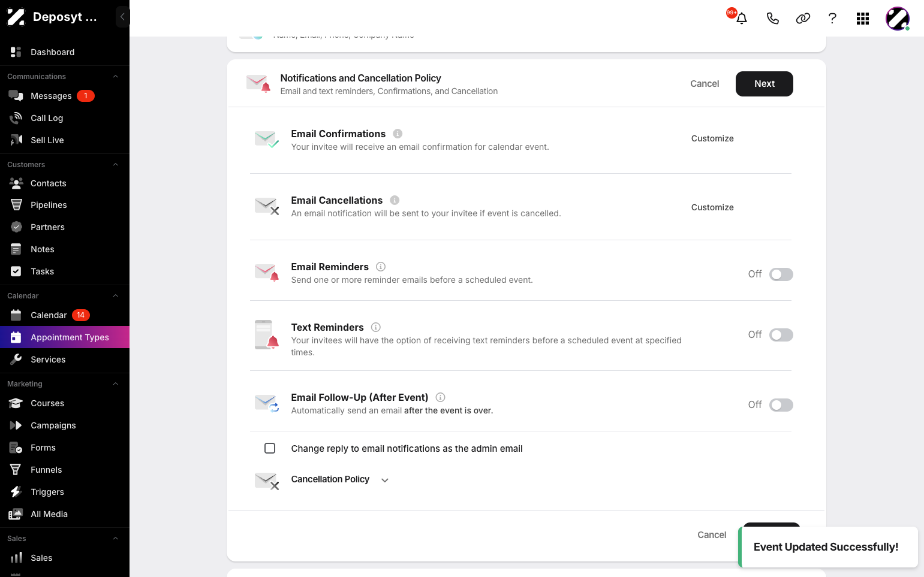
Task: Click the bottom Cancel button
Action: click(712, 535)
